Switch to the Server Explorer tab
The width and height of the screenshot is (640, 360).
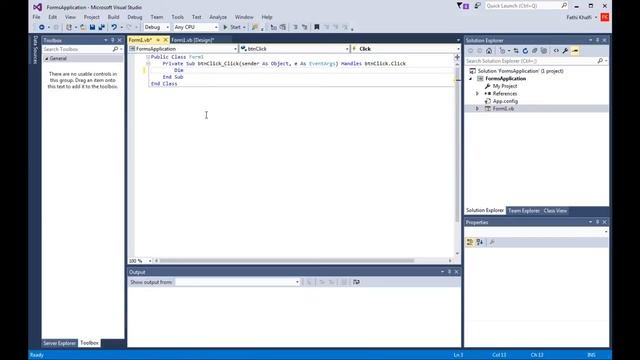click(60, 343)
